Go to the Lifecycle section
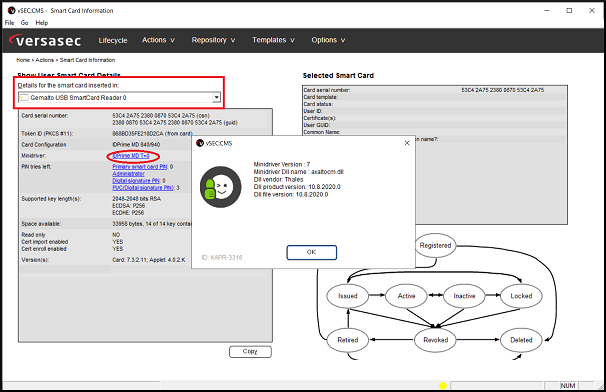Screen dimensions: 606x392 click(x=113, y=40)
